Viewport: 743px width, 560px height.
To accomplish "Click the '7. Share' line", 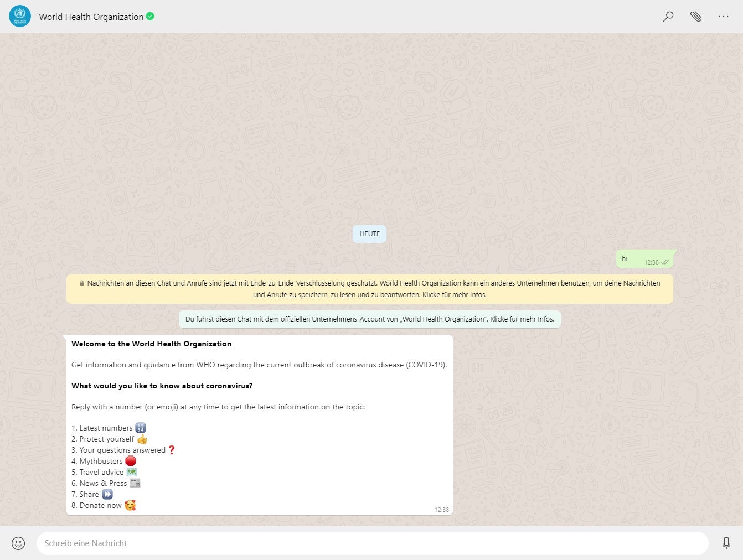I will coord(92,494).
